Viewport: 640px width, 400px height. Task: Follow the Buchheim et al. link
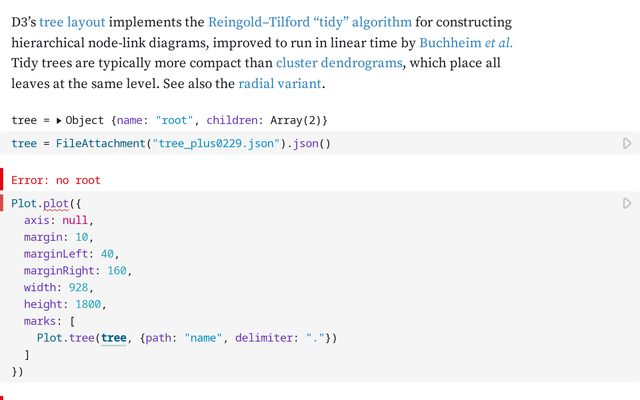pos(466,43)
